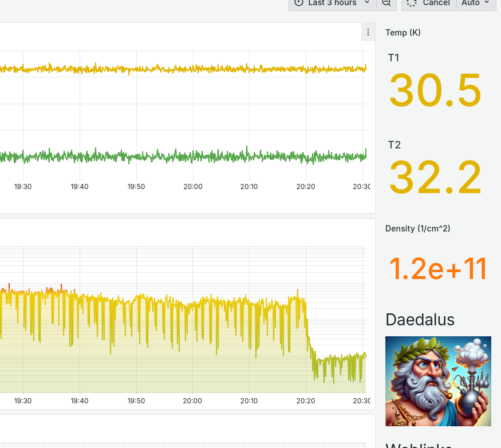
Task: Click the Temp (K) panel title
Action: pos(403,33)
